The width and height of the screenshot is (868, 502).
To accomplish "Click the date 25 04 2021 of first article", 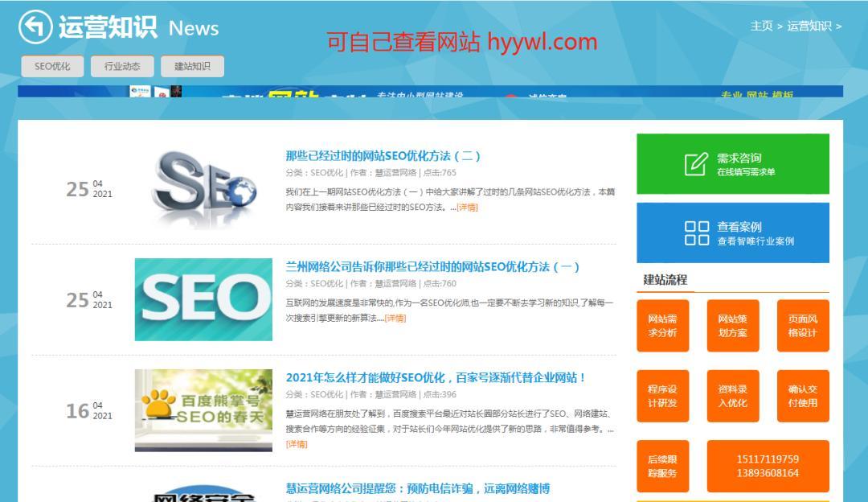I will pyautogui.click(x=89, y=189).
